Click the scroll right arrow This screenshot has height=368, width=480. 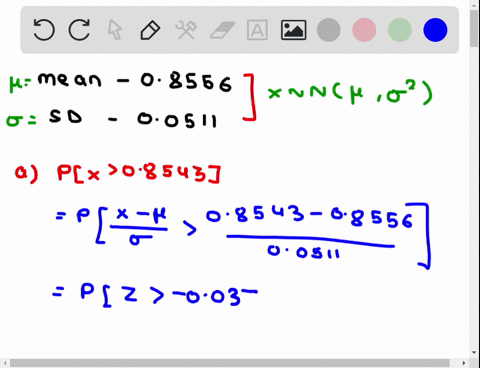tap(464, 363)
